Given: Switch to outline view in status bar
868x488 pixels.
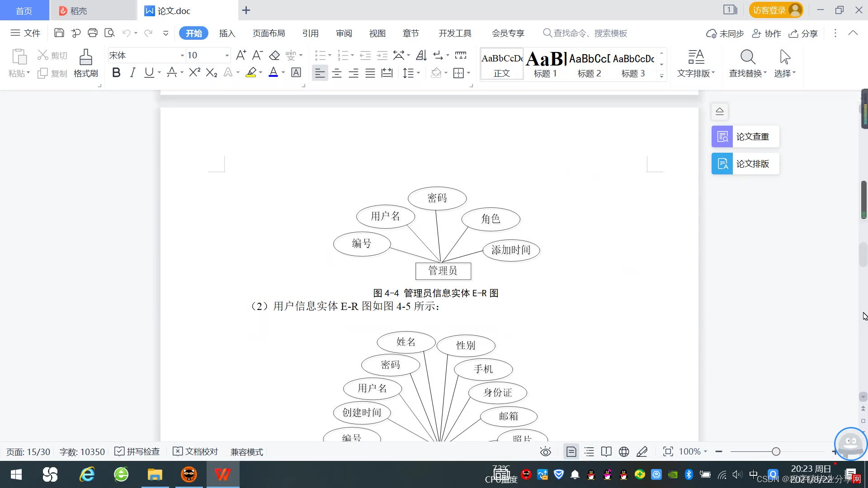Looking at the screenshot, I should point(589,452).
